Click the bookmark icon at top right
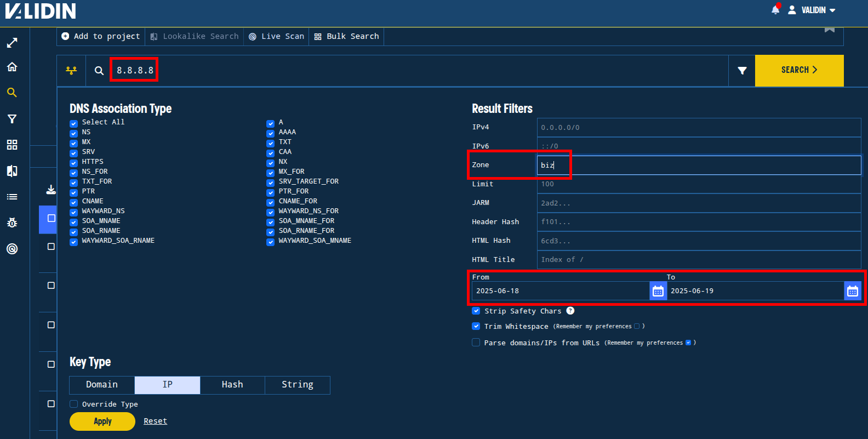The height and width of the screenshot is (439, 868). coord(830,30)
